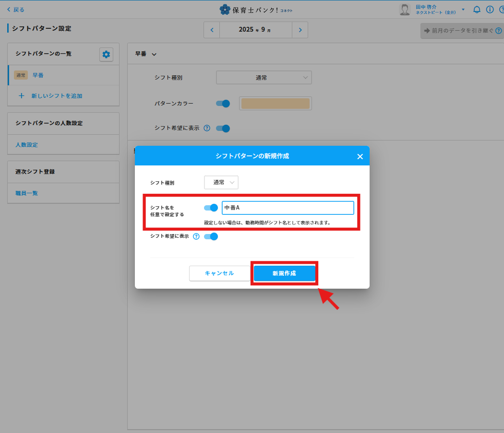
Task: Select 早番 in shift pattern list
Action: (38, 75)
